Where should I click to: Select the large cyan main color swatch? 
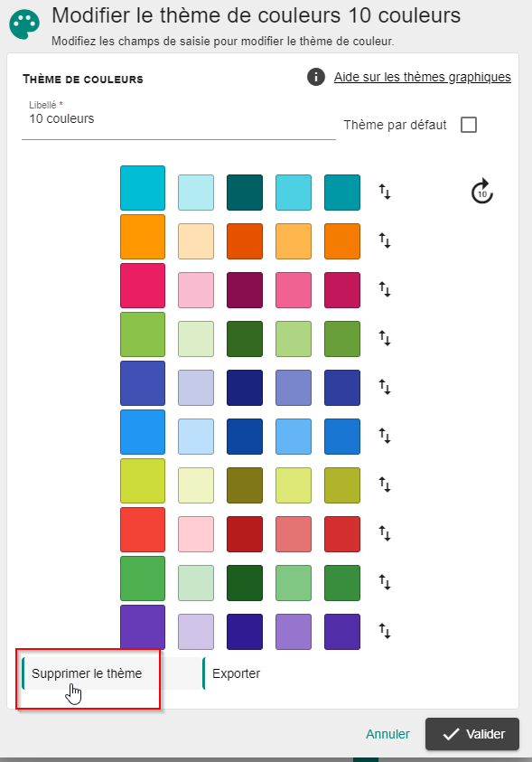point(143,188)
